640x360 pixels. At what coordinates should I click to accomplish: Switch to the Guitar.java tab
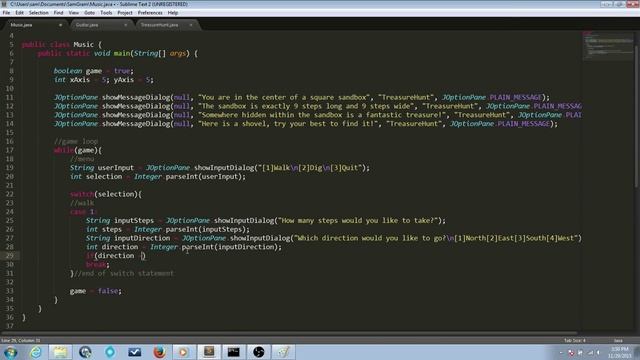tap(100, 25)
